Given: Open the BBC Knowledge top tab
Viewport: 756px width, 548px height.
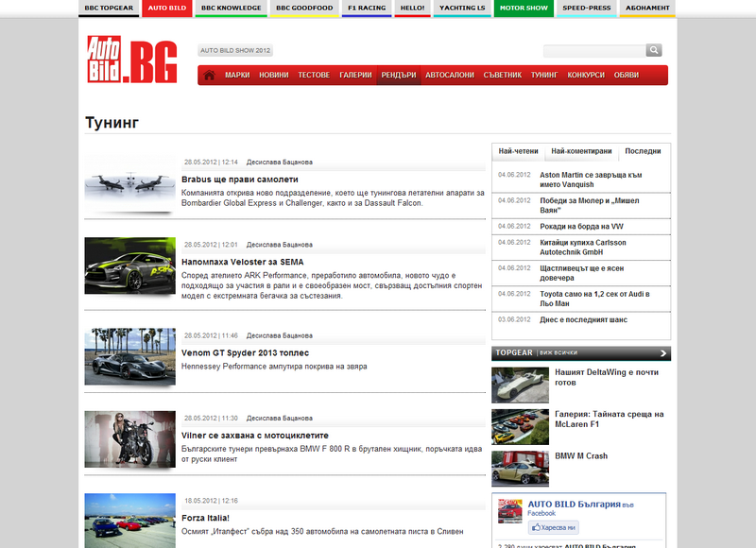Looking at the screenshot, I should (x=231, y=9).
